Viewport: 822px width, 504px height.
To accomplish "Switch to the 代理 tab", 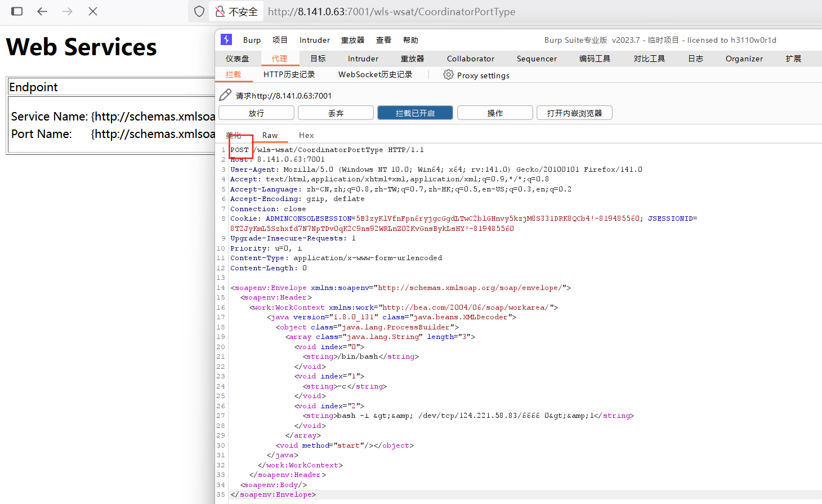I will pyautogui.click(x=279, y=59).
